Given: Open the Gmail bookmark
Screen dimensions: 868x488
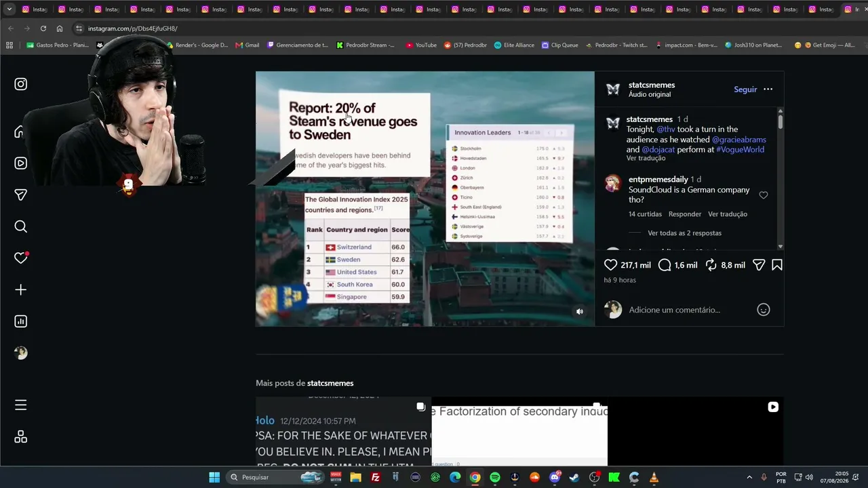Looking at the screenshot, I should point(248,45).
